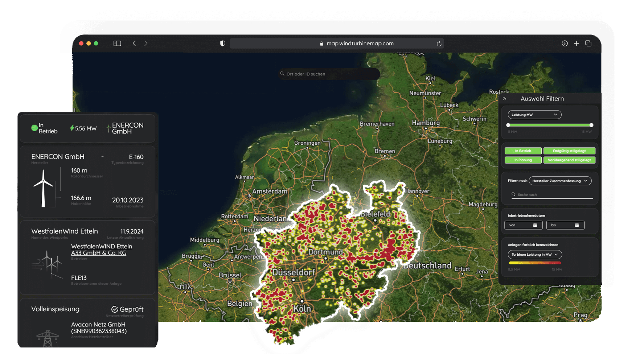This screenshot has height=354, width=644.
Task: Click the lightning bolt icon next to 5.56 MW
Action: point(72,128)
